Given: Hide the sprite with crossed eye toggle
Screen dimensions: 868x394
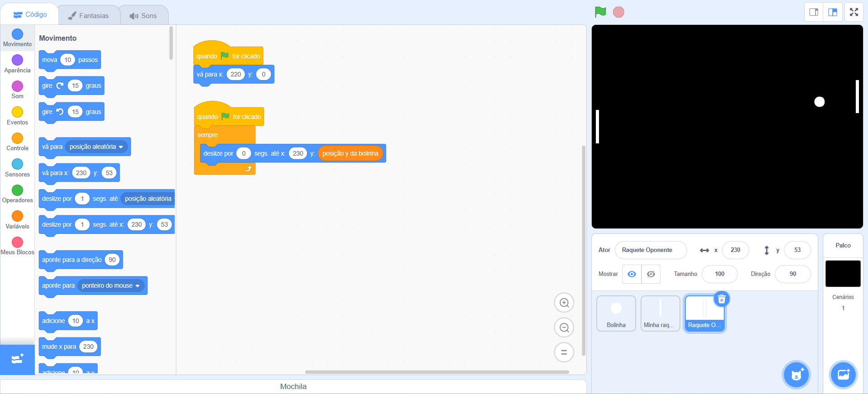Looking at the screenshot, I should click(651, 274).
